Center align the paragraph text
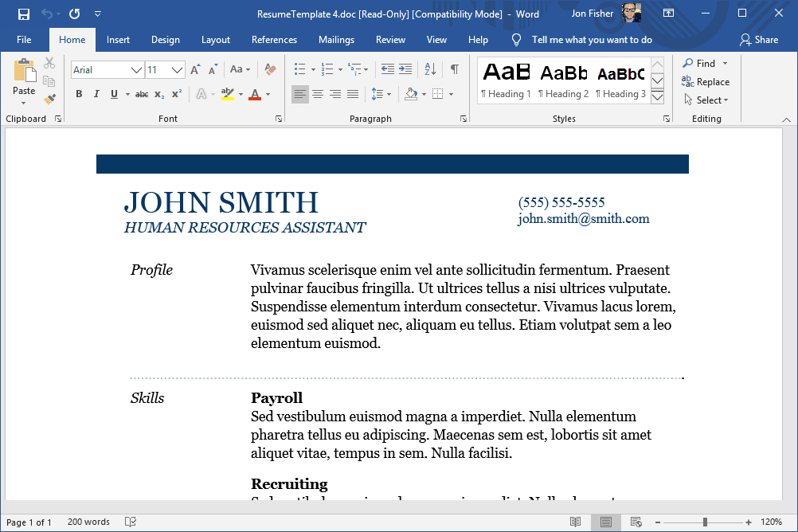798x532 pixels. coord(318,94)
